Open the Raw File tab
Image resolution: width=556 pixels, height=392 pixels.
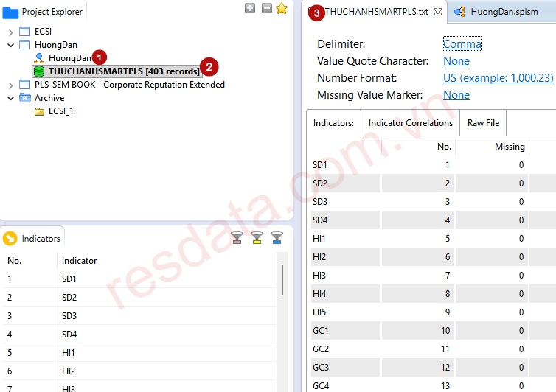[x=483, y=123]
